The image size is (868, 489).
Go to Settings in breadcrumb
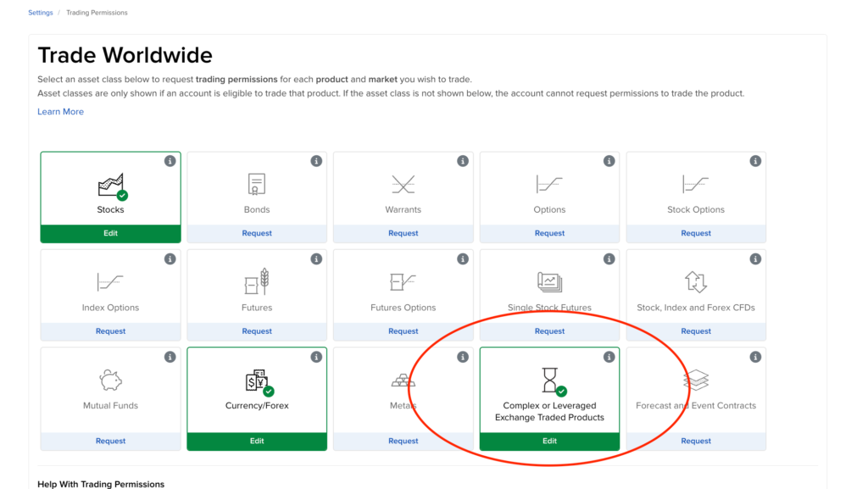point(40,13)
